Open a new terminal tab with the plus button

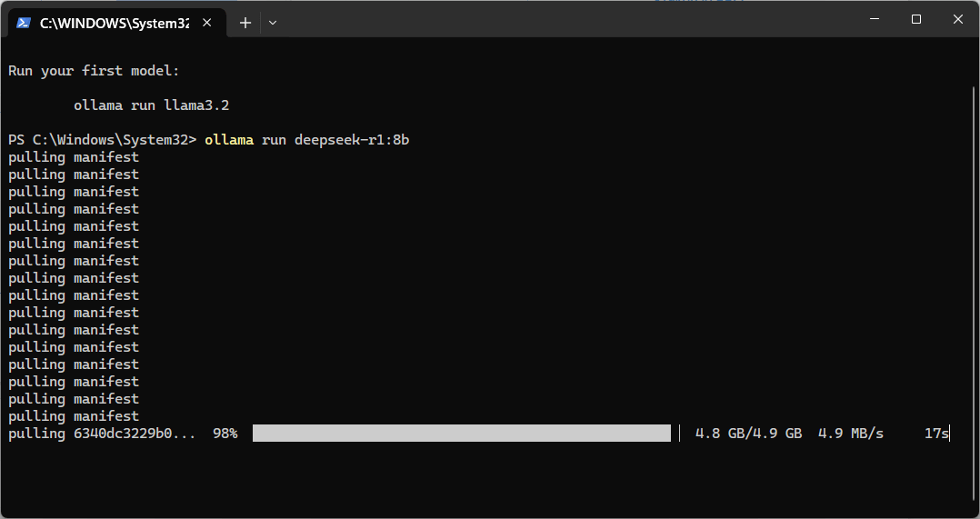(245, 23)
